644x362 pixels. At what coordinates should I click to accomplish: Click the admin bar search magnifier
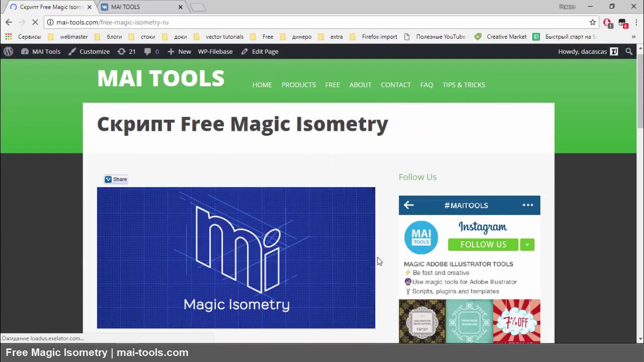tap(629, 51)
